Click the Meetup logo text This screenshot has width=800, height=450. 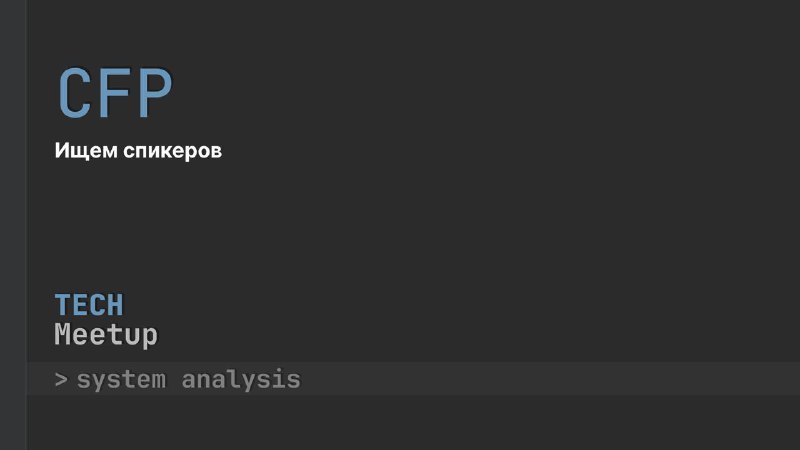106,335
